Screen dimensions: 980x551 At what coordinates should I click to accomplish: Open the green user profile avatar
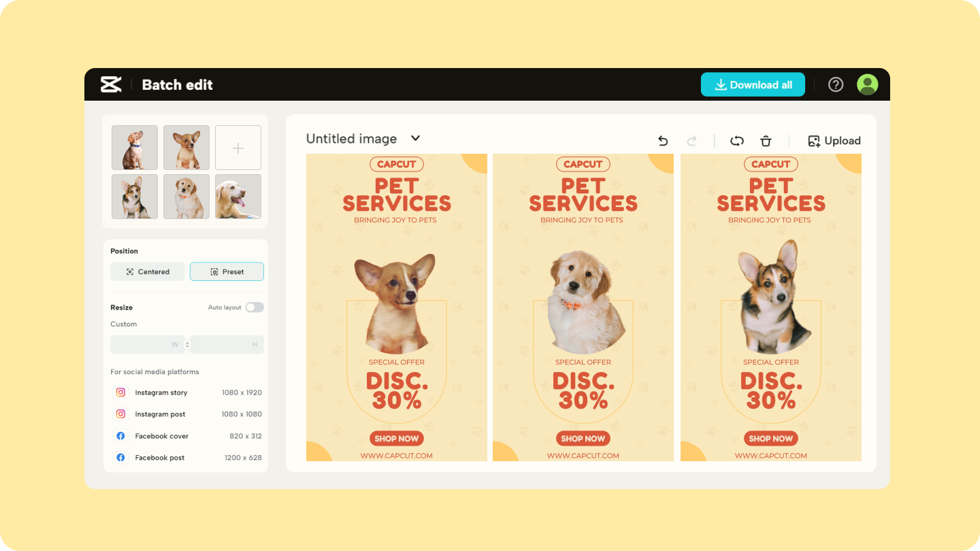point(867,84)
